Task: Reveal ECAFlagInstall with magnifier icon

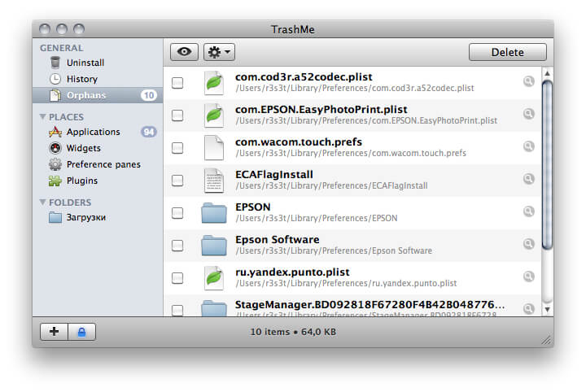Action: click(528, 178)
